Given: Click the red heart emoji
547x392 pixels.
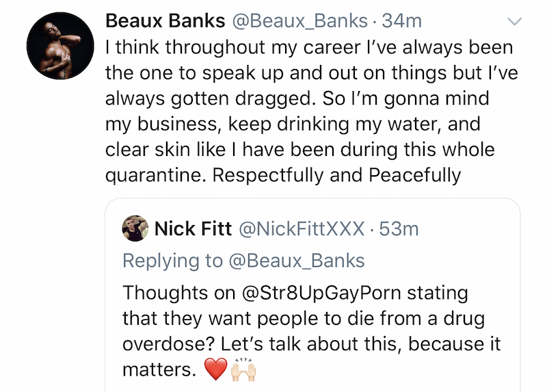Looking at the screenshot, I should coord(215,370).
